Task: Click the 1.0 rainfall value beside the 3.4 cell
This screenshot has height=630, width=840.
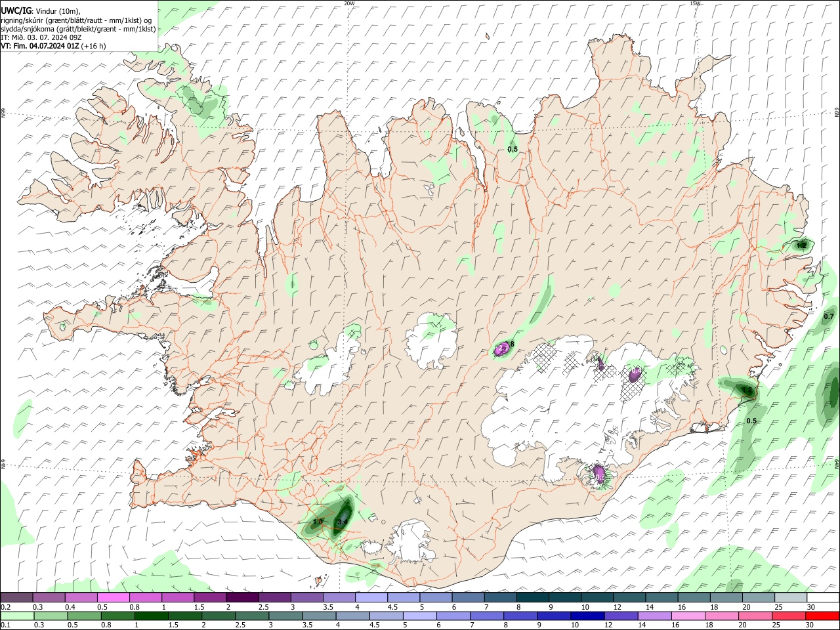Action: pyautogui.click(x=318, y=522)
